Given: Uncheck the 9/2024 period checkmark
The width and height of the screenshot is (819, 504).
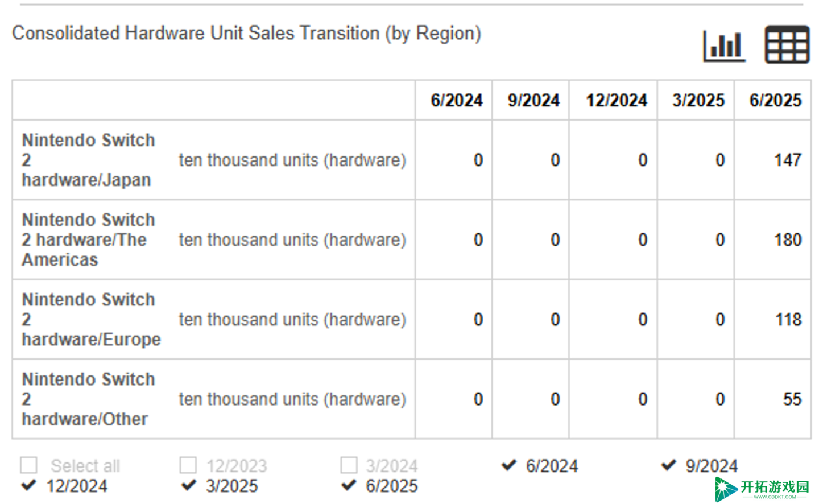Looking at the screenshot, I should click(669, 465).
